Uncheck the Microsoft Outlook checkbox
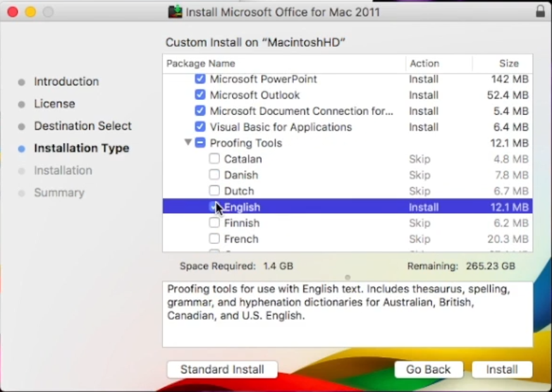The image size is (552, 392). [200, 95]
